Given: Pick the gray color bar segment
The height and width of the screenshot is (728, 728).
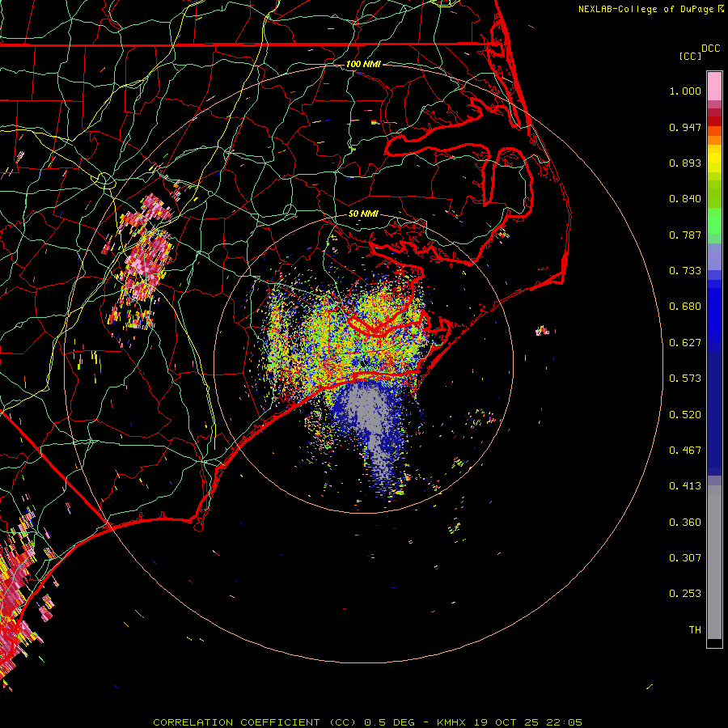Looking at the screenshot, I should pyautogui.click(x=714, y=562).
